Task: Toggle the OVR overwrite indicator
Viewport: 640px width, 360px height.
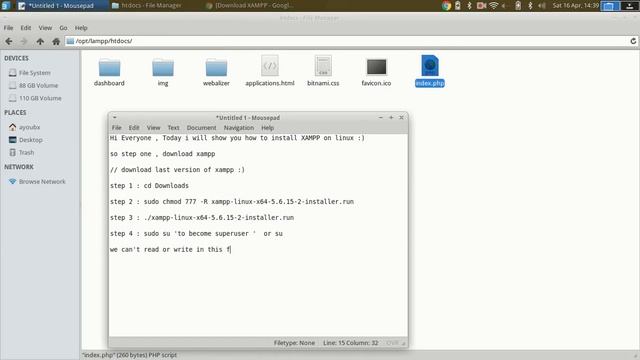Action: (392, 343)
